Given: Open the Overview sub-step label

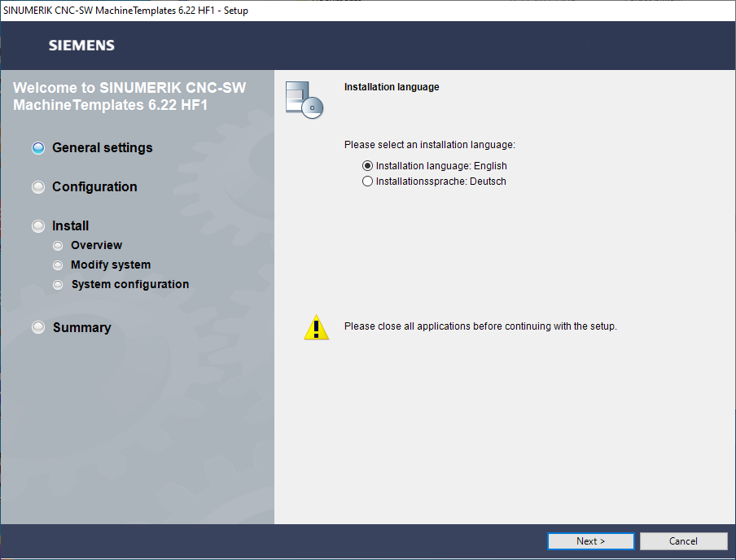Looking at the screenshot, I should (96, 246).
